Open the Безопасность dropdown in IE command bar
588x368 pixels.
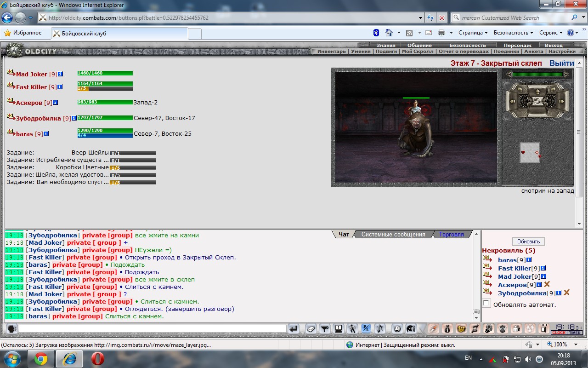tap(514, 33)
